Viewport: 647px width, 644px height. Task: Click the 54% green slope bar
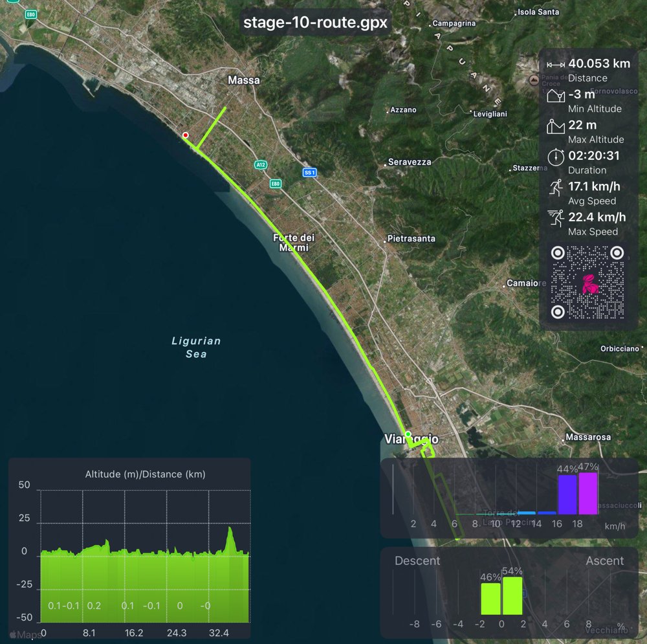click(x=512, y=595)
